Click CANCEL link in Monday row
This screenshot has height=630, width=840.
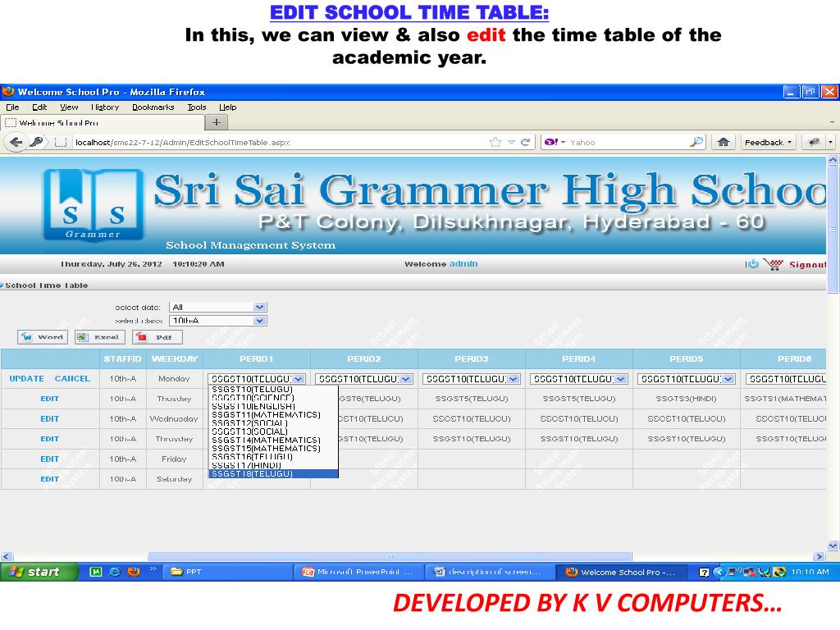coord(72,378)
